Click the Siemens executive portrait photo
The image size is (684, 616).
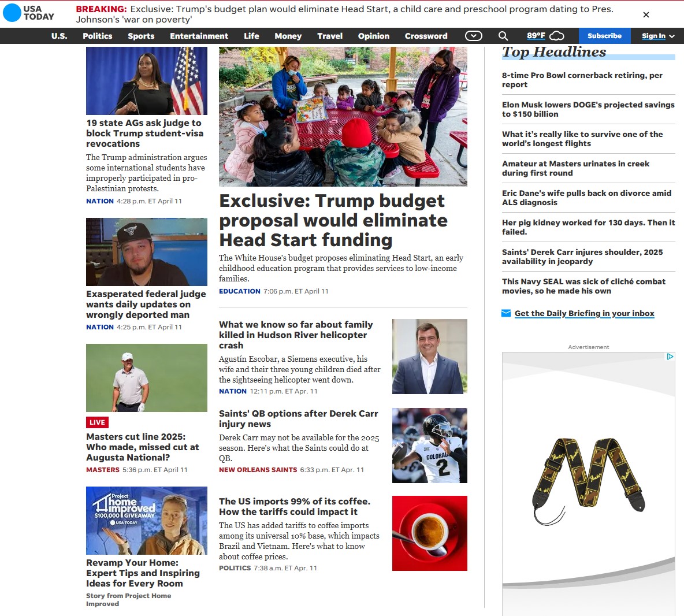click(x=430, y=357)
